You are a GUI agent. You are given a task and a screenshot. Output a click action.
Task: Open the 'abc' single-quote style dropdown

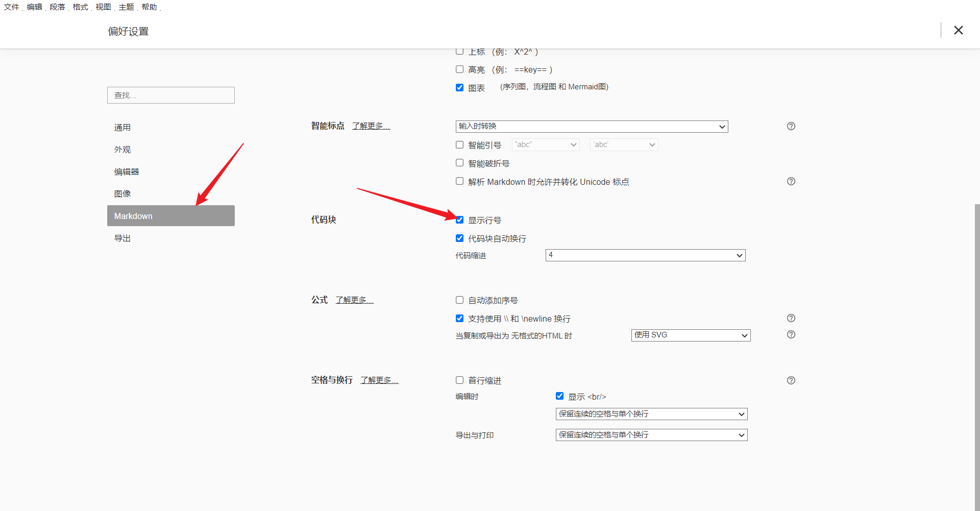624,145
